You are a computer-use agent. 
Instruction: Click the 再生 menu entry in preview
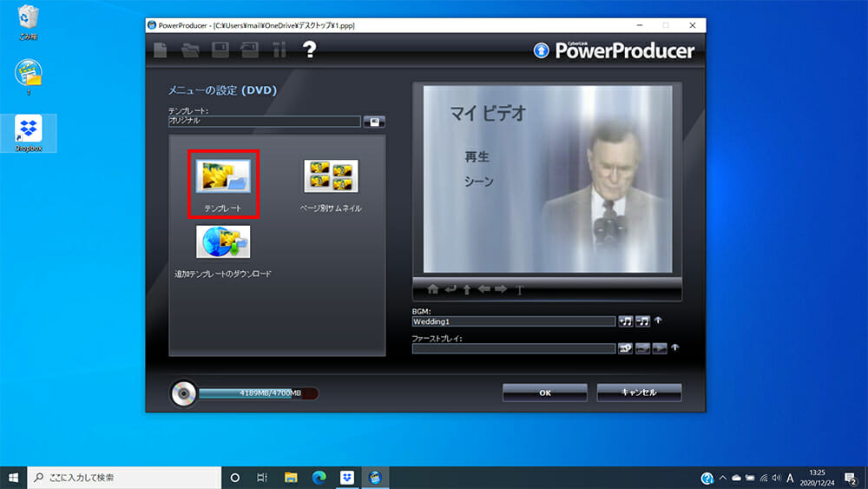(x=477, y=156)
